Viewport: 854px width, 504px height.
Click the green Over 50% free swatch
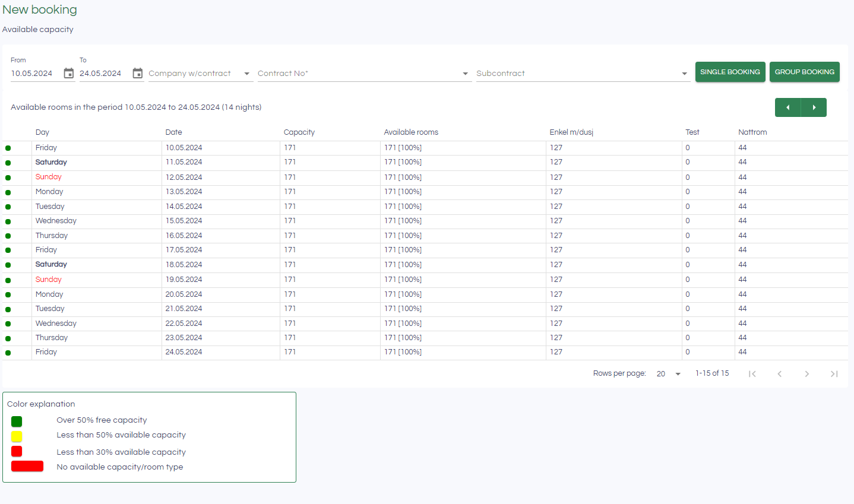[x=17, y=421]
